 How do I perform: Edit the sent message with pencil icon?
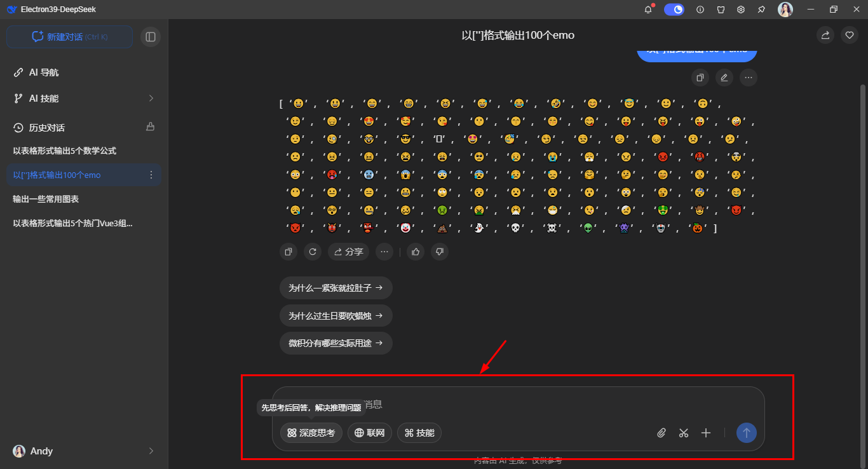(724, 77)
